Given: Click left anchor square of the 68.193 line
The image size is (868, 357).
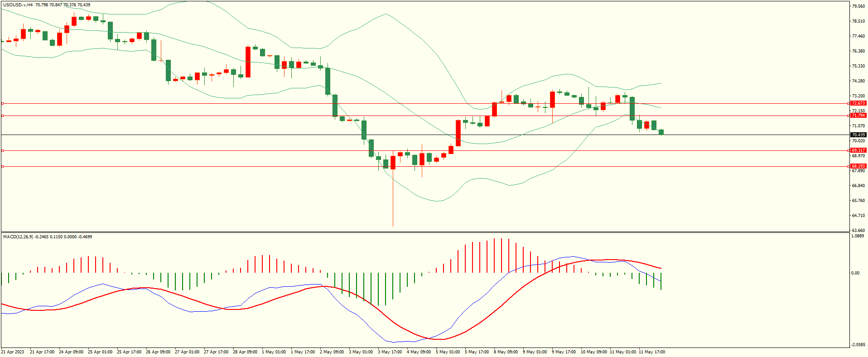Looking at the screenshot, I should [x=2, y=166].
